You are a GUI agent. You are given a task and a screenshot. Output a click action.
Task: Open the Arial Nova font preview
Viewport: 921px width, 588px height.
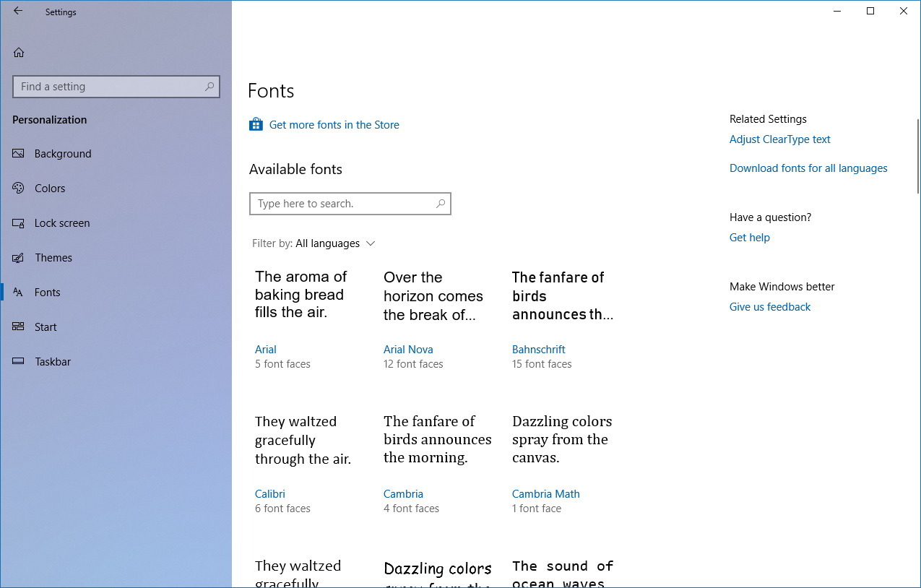(435, 321)
